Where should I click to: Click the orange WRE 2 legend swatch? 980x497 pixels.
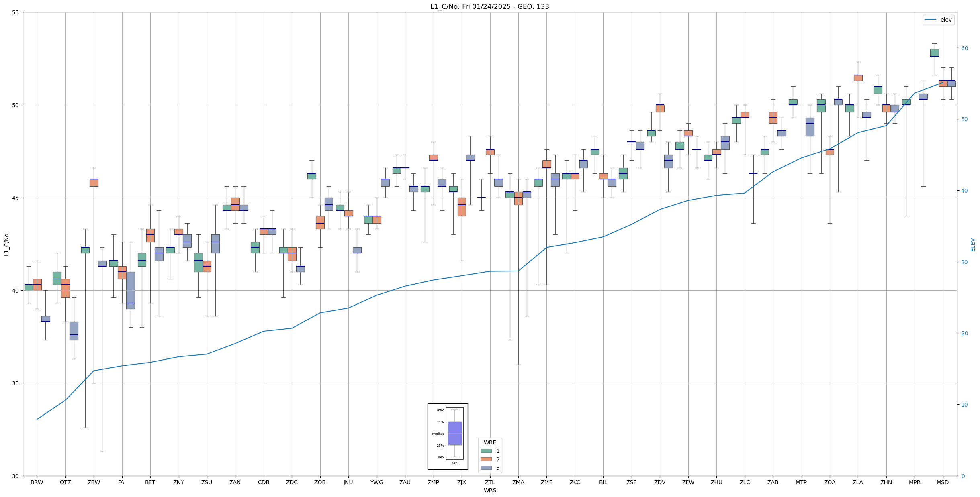click(486, 459)
